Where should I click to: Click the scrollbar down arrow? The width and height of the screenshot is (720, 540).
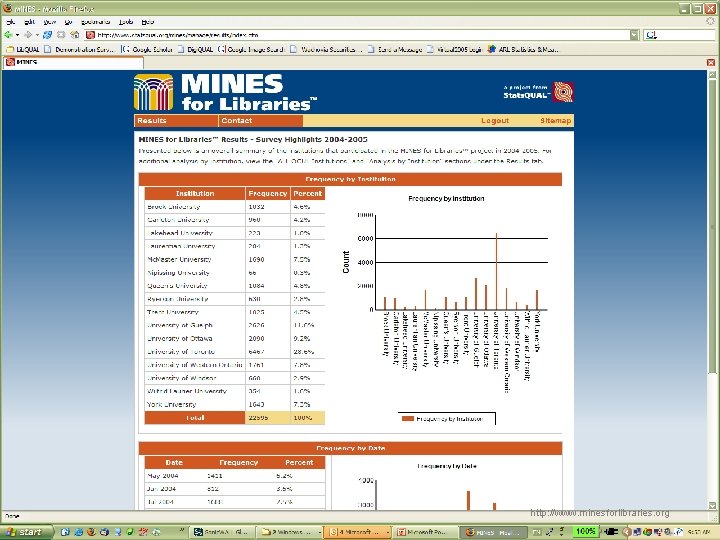point(712,506)
